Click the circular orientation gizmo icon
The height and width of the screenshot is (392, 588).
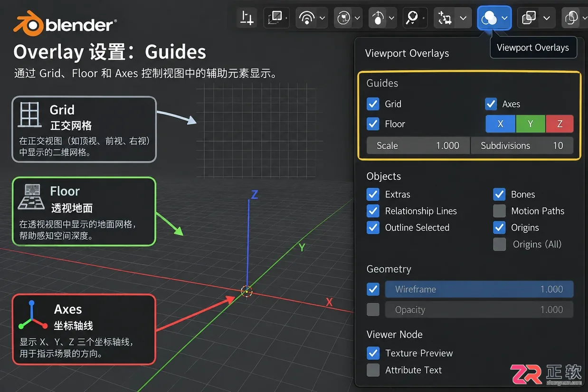click(x=343, y=18)
